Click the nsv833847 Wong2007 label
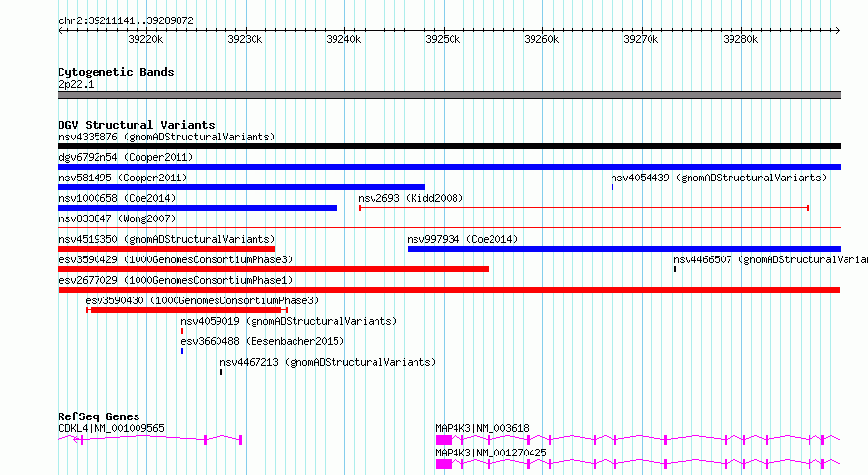Screen dimensions: 868x475 pos(117,218)
